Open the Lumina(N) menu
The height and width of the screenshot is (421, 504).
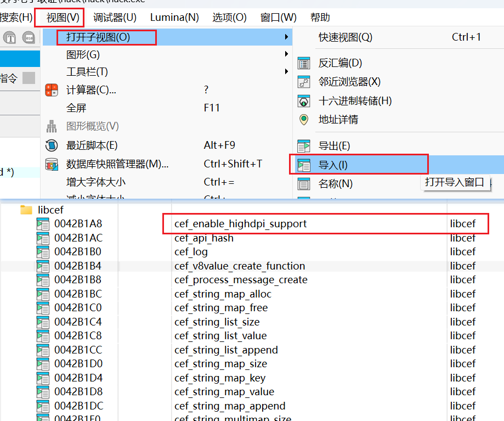174,18
